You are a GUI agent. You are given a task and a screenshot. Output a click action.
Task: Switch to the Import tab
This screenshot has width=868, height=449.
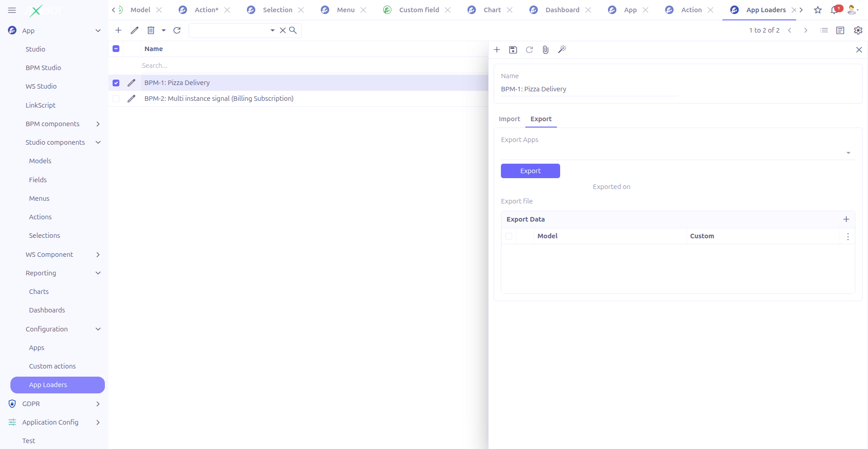pyautogui.click(x=509, y=119)
